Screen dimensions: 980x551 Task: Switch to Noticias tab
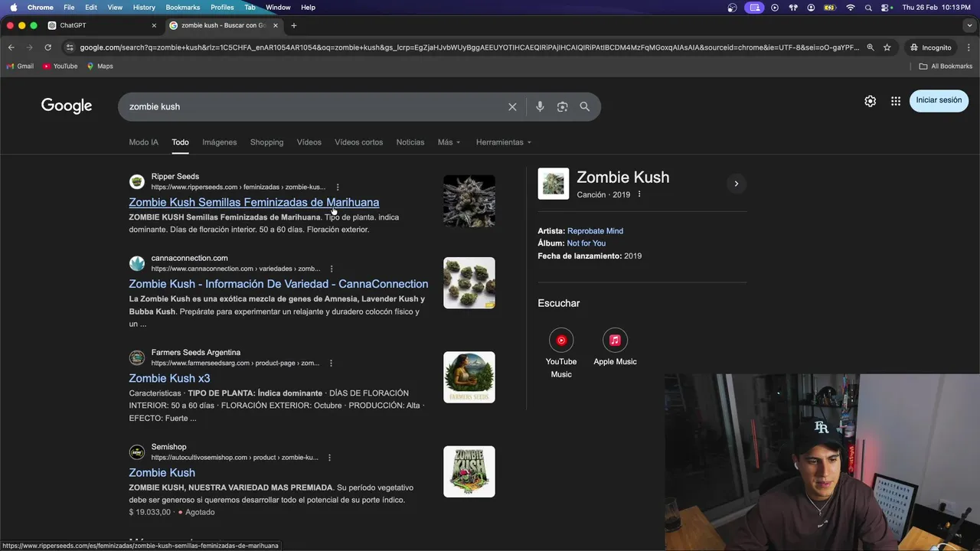(410, 142)
